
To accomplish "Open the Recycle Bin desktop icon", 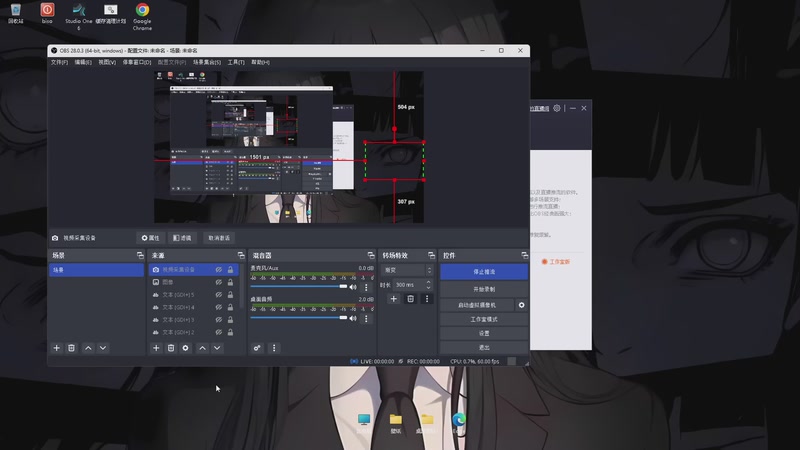I will [x=15, y=14].
